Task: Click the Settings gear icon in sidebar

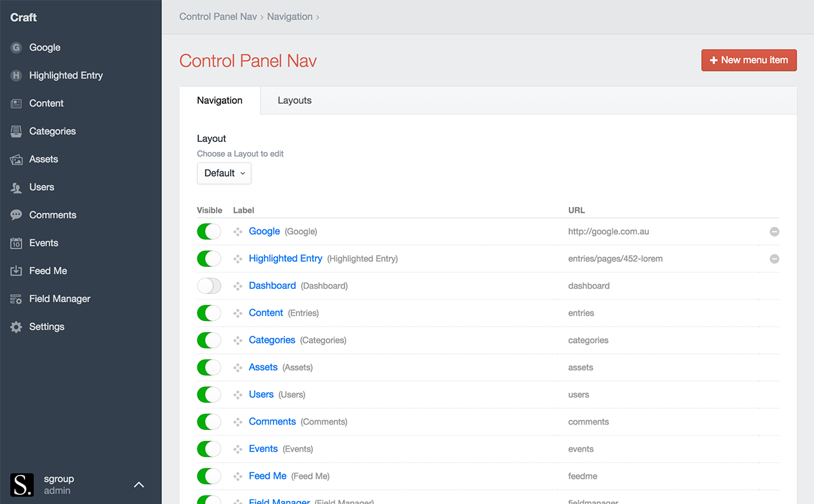Action: 16,327
